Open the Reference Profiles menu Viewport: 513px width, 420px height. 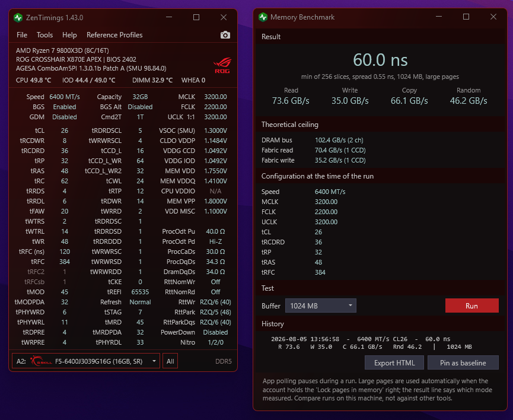[x=114, y=35]
